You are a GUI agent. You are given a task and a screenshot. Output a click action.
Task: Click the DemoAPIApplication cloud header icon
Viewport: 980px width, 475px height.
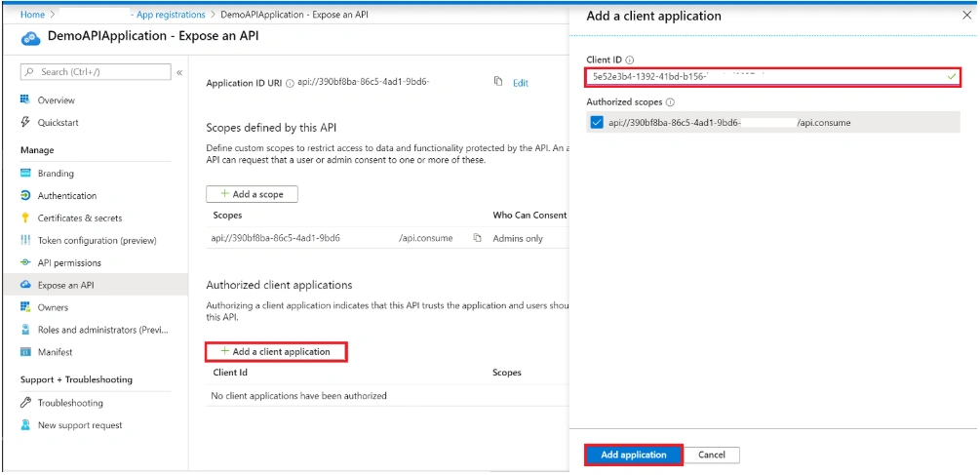pyautogui.click(x=31, y=37)
